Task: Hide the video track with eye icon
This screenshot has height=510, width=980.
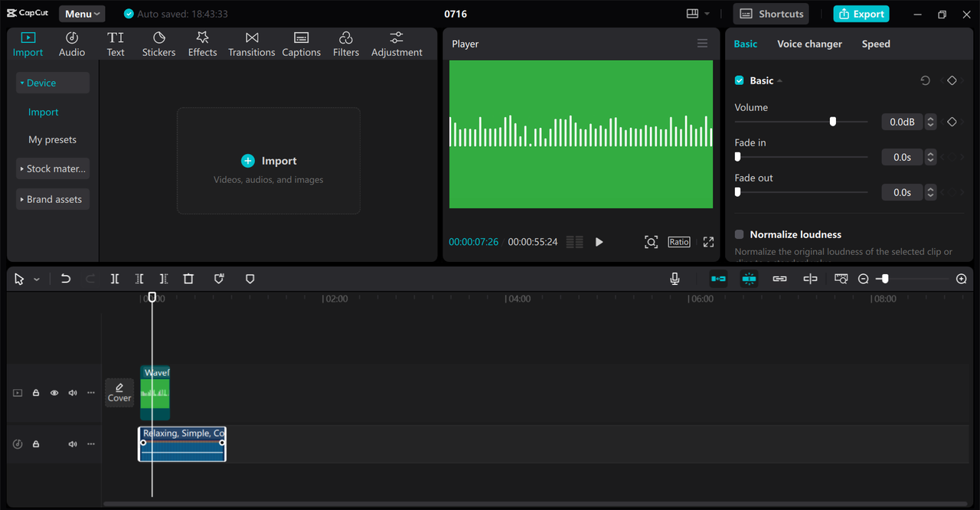Action: click(x=54, y=393)
